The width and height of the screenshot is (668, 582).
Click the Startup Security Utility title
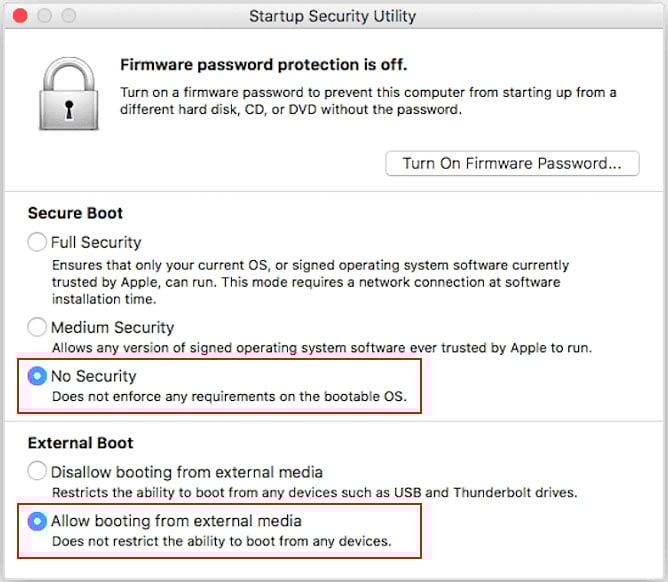click(333, 16)
